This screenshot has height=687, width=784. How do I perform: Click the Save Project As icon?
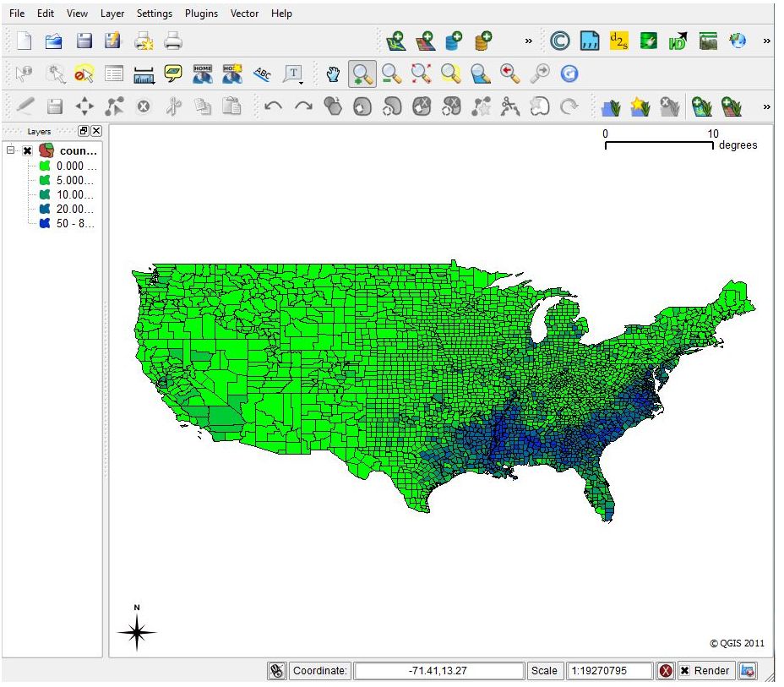click(x=112, y=41)
